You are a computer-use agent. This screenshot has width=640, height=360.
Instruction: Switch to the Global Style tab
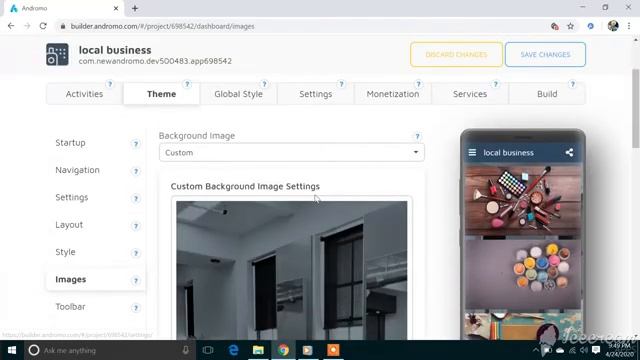click(x=239, y=94)
